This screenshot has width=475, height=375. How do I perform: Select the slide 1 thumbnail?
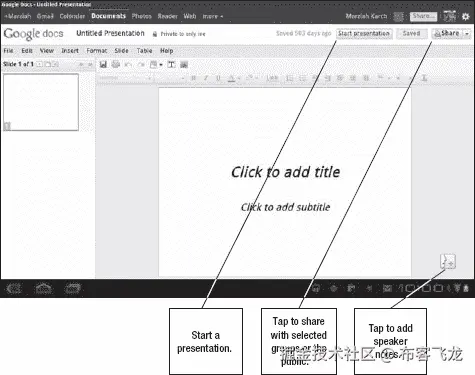(41, 102)
